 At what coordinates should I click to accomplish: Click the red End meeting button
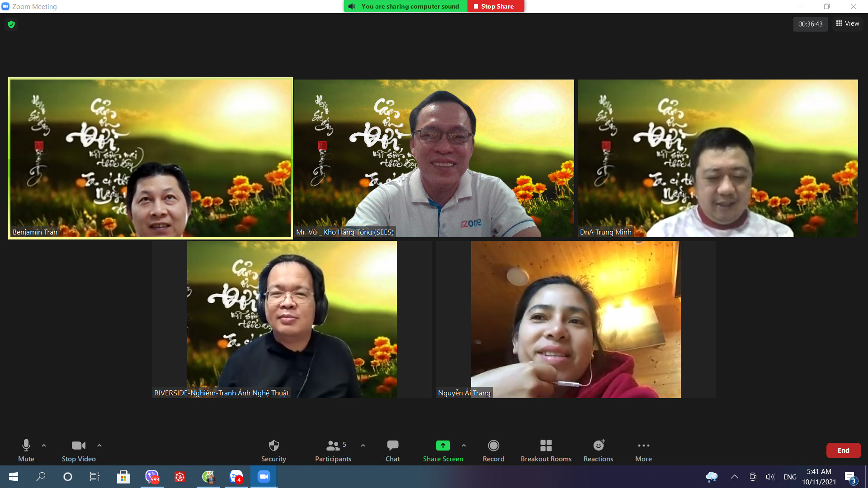843,450
